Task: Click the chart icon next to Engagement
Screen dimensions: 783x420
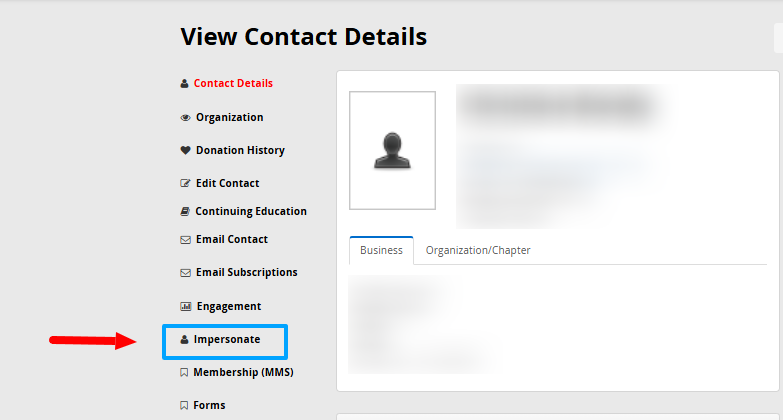Action: coord(185,306)
